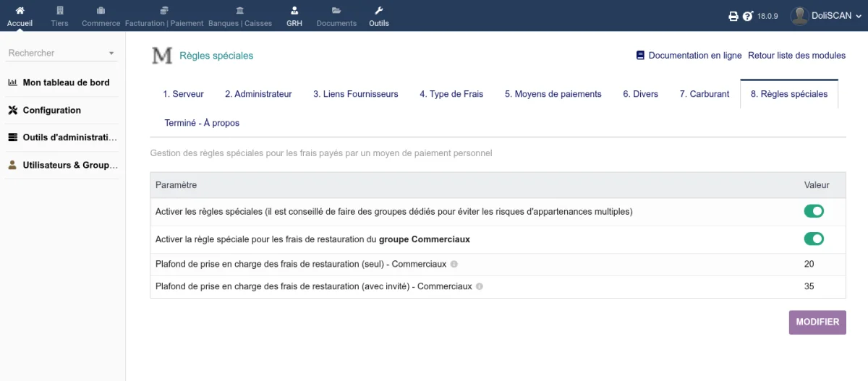Click the Paramètre column header
868x381 pixels.
176,185
